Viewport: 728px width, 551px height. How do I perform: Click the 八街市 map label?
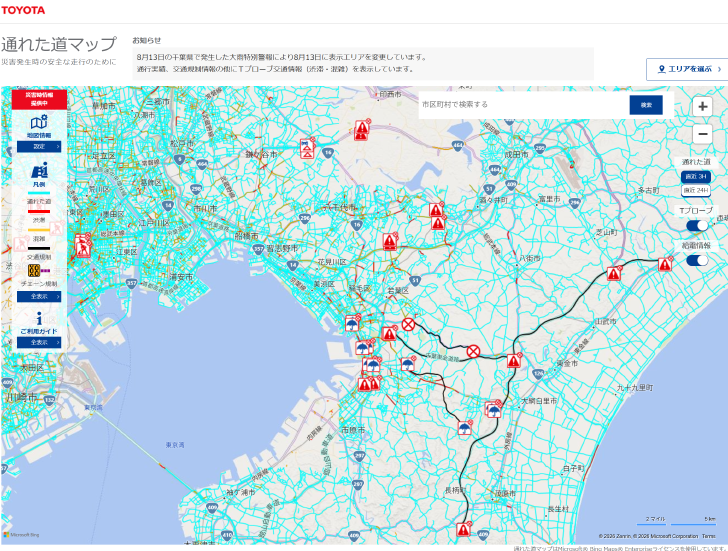[x=529, y=258]
